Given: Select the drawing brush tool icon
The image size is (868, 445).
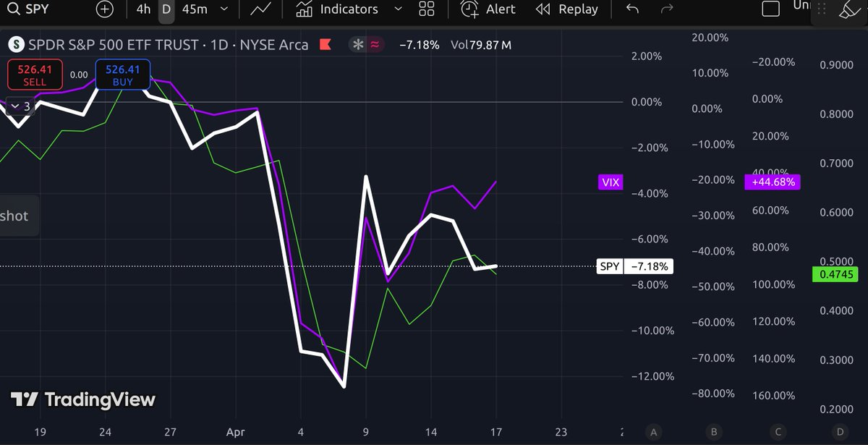Looking at the screenshot, I should coord(848,10).
